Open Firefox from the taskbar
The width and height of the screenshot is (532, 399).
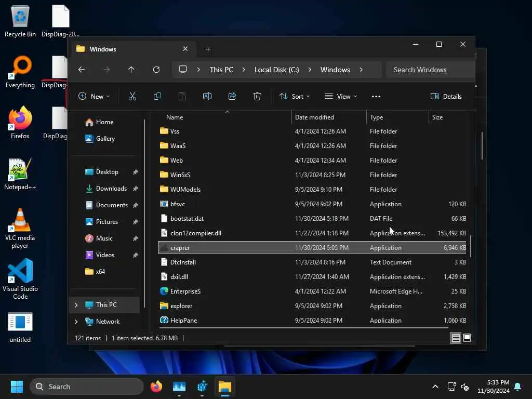pyautogui.click(x=156, y=387)
